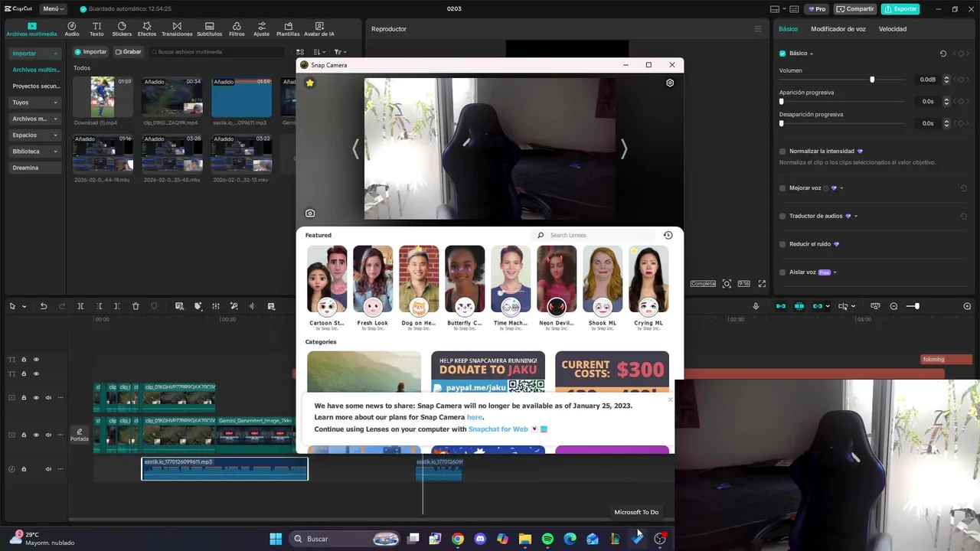Image resolution: width=980 pixels, height=551 pixels.
Task: Toggle eye visibility on top text track
Action: pos(36,359)
